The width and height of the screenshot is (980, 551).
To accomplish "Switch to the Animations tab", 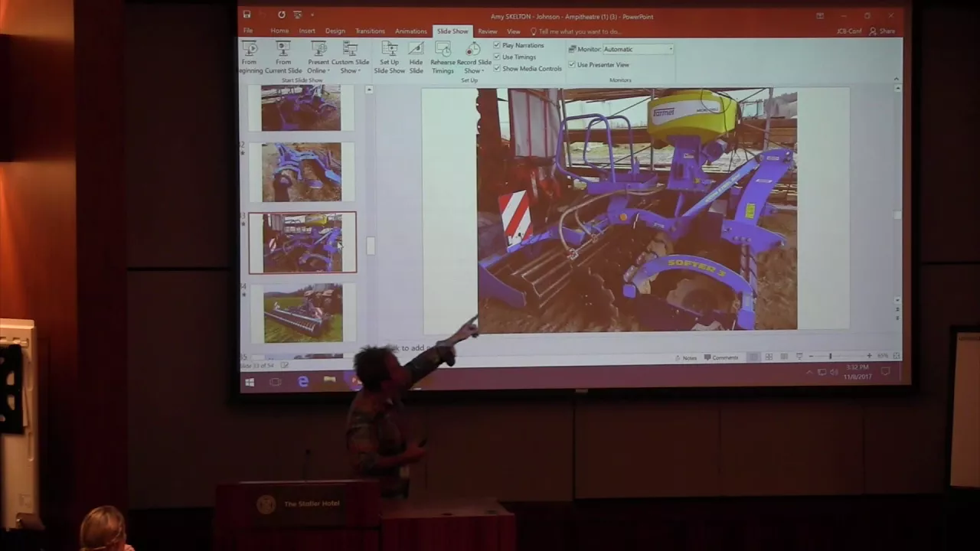I will pos(411,31).
